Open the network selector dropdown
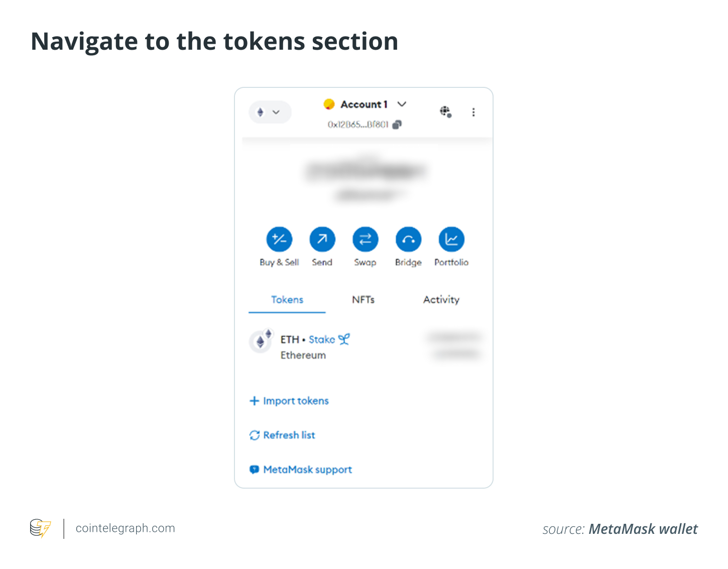Image resolution: width=728 pixels, height=569 pixels. click(x=270, y=112)
